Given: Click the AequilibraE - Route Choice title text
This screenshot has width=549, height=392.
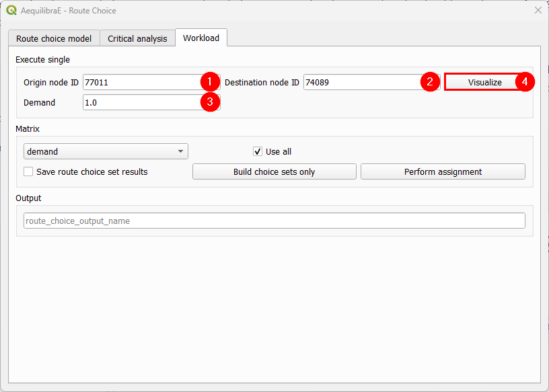Looking at the screenshot, I should click(x=69, y=11).
